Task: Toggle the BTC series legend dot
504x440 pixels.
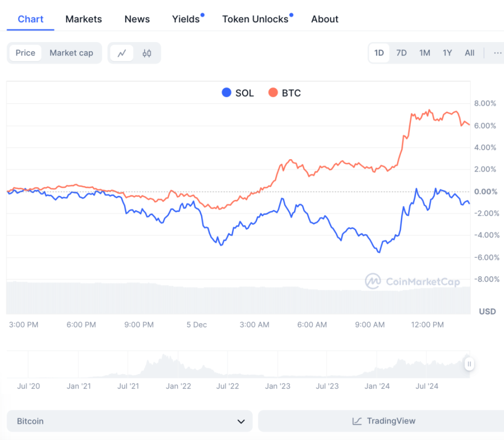Action: (x=273, y=93)
